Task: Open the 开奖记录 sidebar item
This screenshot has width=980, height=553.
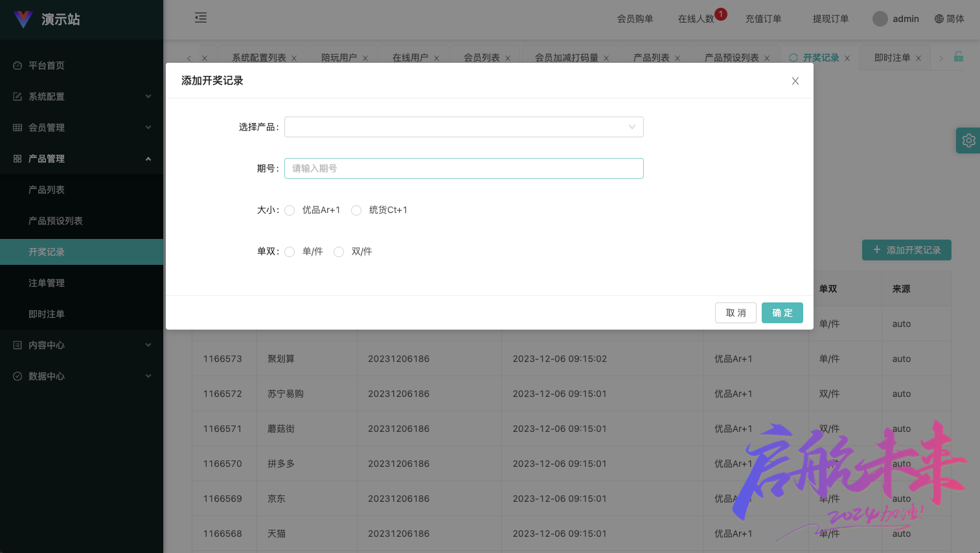Action: point(82,252)
